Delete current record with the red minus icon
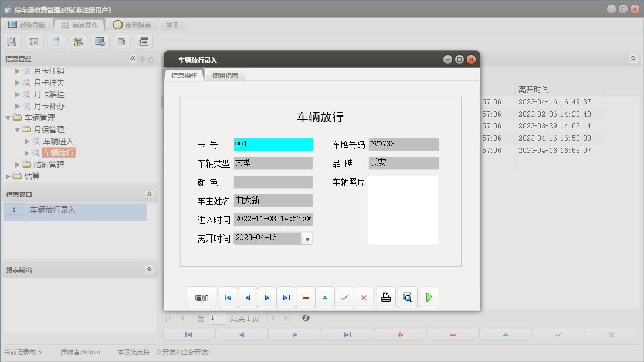Image resolution: width=644 pixels, height=362 pixels. (306, 297)
